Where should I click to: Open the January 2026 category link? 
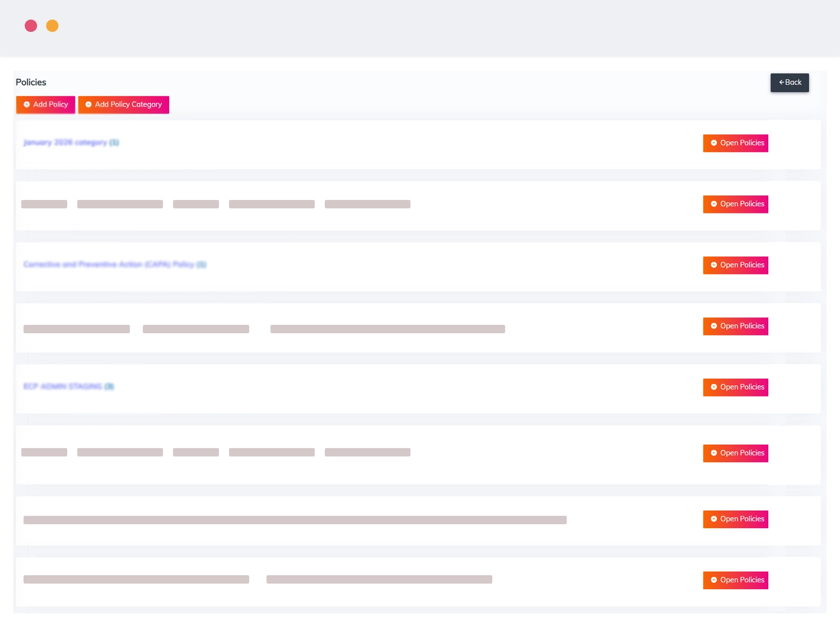(71, 143)
